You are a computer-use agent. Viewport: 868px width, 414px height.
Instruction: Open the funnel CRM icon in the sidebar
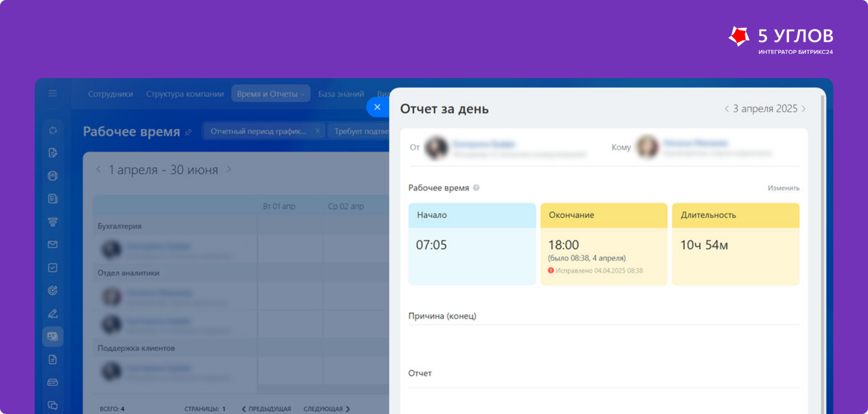coord(53,222)
